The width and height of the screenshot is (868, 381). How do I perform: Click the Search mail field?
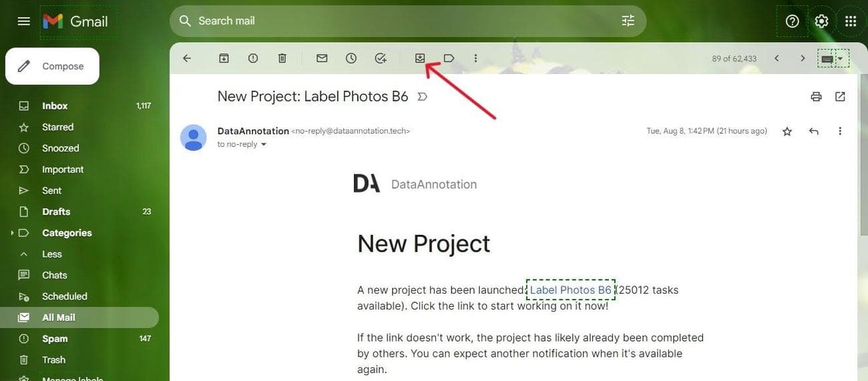point(401,21)
